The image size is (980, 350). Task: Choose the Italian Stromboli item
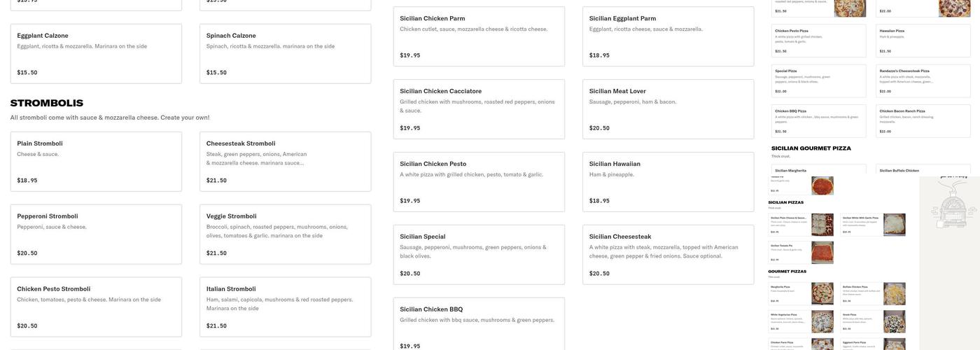click(285, 307)
